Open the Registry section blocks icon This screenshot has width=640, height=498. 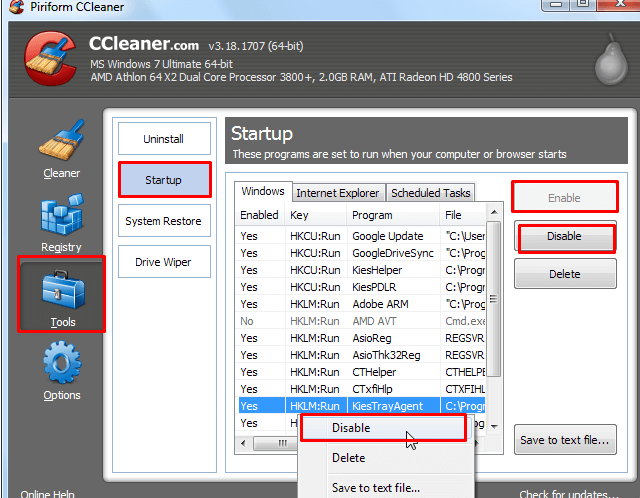tap(62, 214)
